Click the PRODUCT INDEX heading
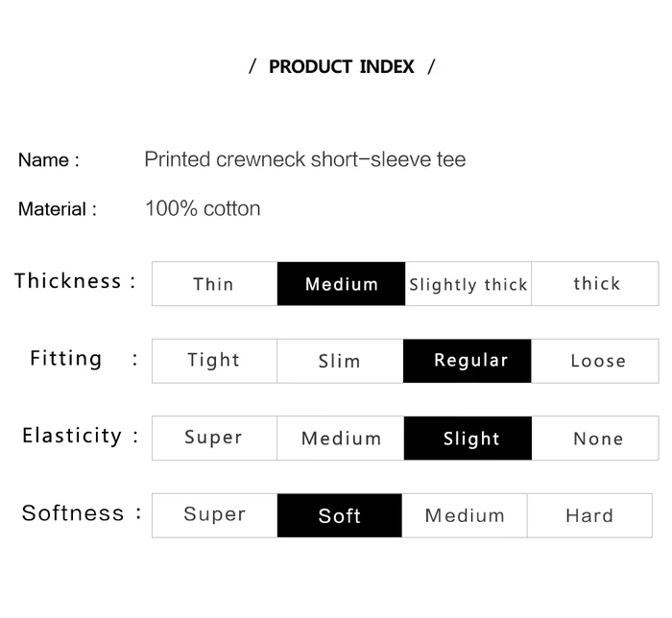This screenshot has width=672, height=618. (x=341, y=67)
